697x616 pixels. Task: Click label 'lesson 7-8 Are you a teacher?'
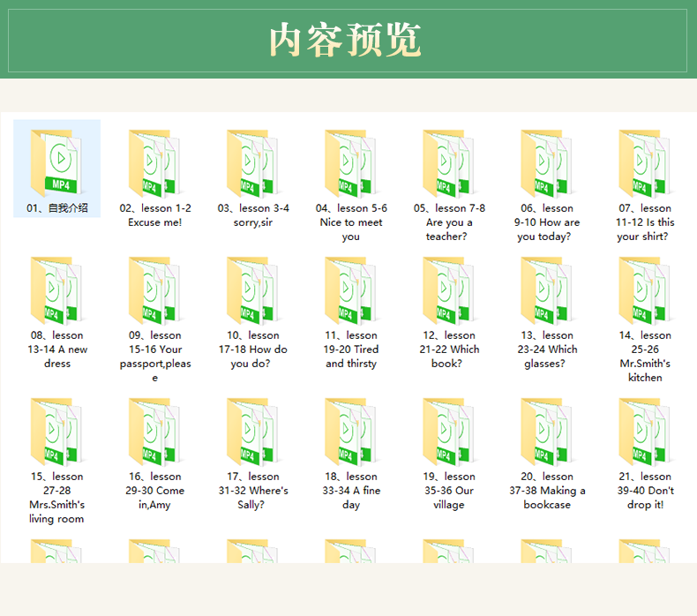pyautogui.click(x=449, y=222)
